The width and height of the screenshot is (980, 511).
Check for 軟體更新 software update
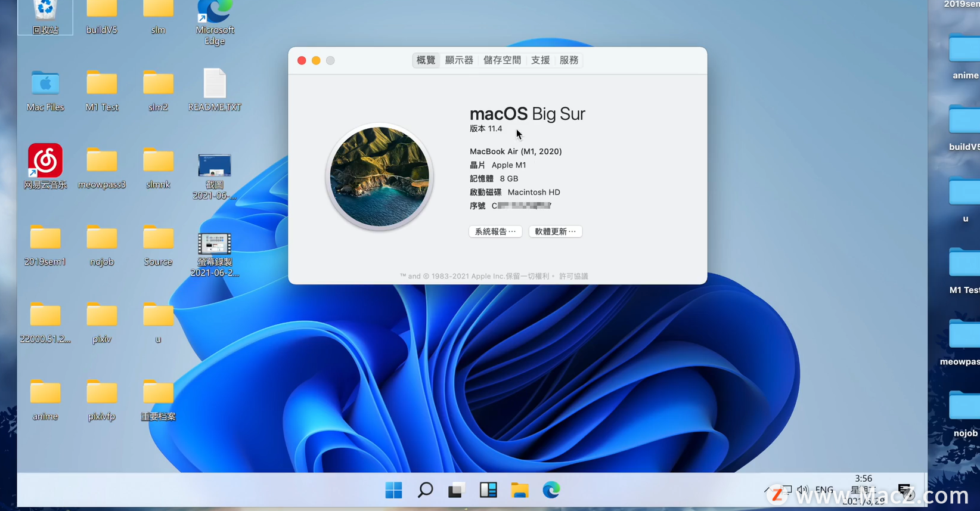click(555, 231)
